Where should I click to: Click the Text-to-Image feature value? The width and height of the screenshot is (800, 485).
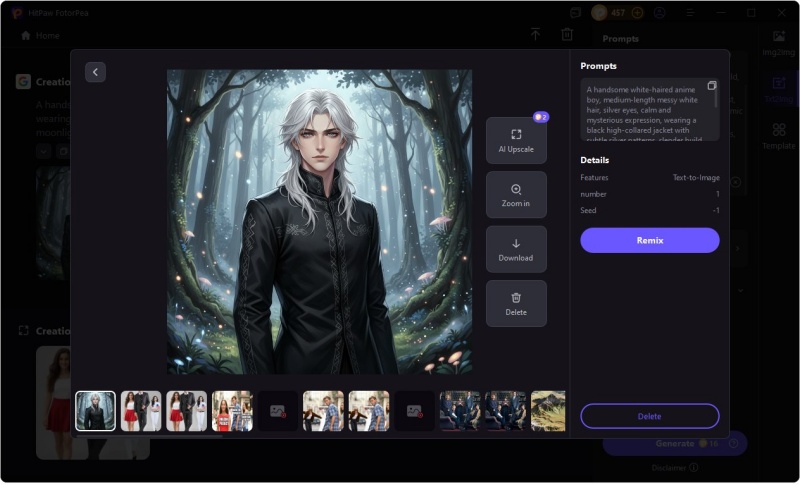point(696,177)
